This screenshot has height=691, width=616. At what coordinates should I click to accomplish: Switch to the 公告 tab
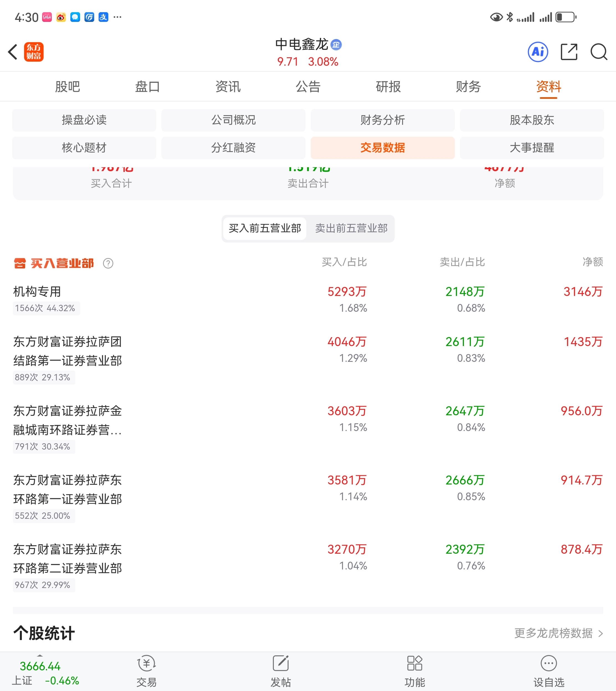point(308,87)
